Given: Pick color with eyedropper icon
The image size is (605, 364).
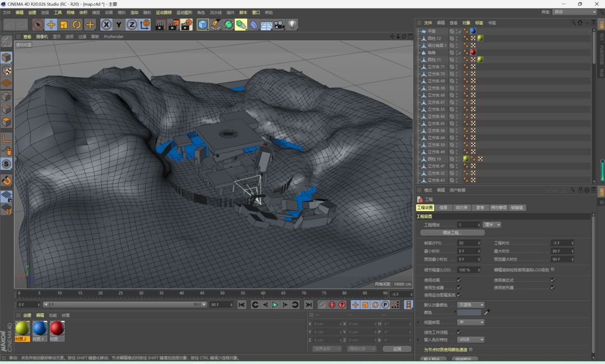Looking at the screenshot, I should pyautogui.click(x=487, y=312).
